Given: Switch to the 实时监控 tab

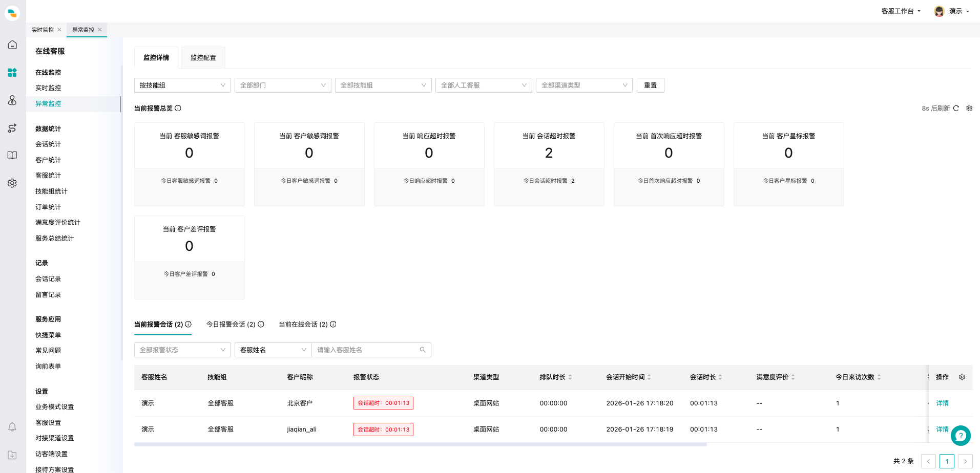Looking at the screenshot, I should pos(43,30).
